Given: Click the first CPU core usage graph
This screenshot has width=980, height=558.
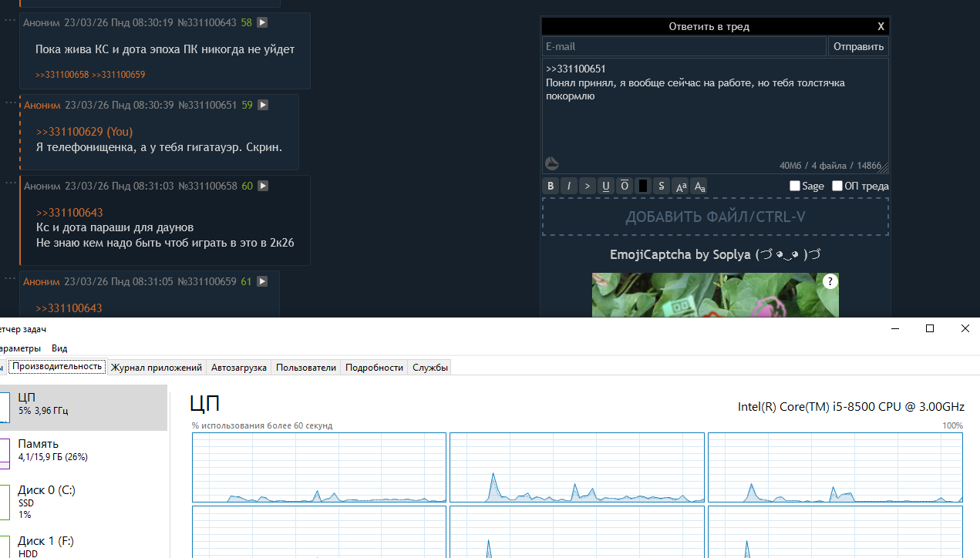Looking at the screenshot, I should [x=319, y=467].
